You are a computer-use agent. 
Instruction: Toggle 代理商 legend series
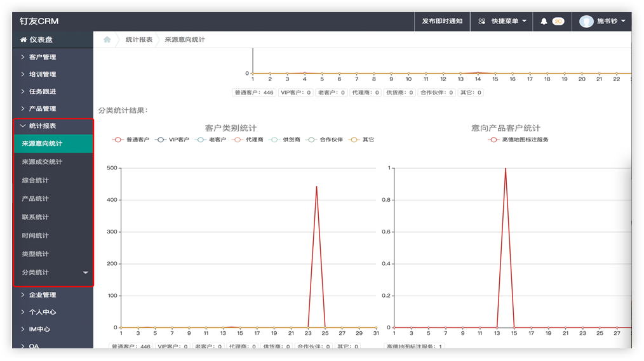(248, 140)
